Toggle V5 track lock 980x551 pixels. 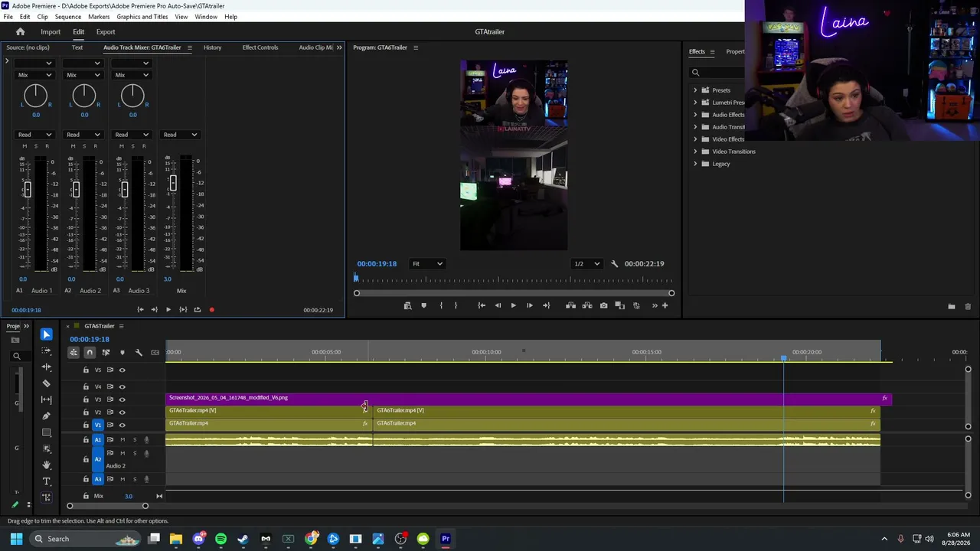tap(85, 370)
